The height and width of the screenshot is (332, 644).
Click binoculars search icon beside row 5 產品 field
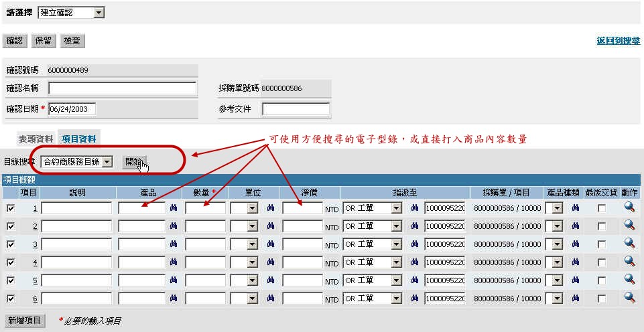pos(173,280)
